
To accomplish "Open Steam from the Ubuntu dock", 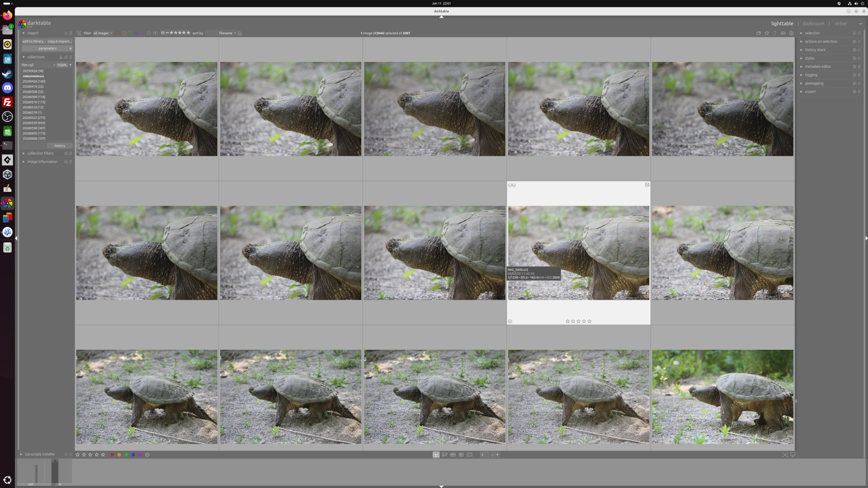I will point(7,73).
